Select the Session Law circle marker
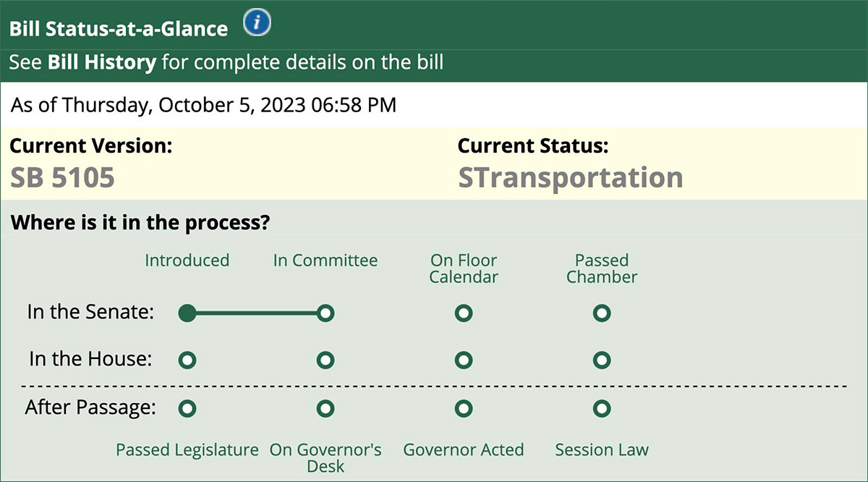Screen dimensions: 868x482 pyautogui.click(x=602, y=409)
